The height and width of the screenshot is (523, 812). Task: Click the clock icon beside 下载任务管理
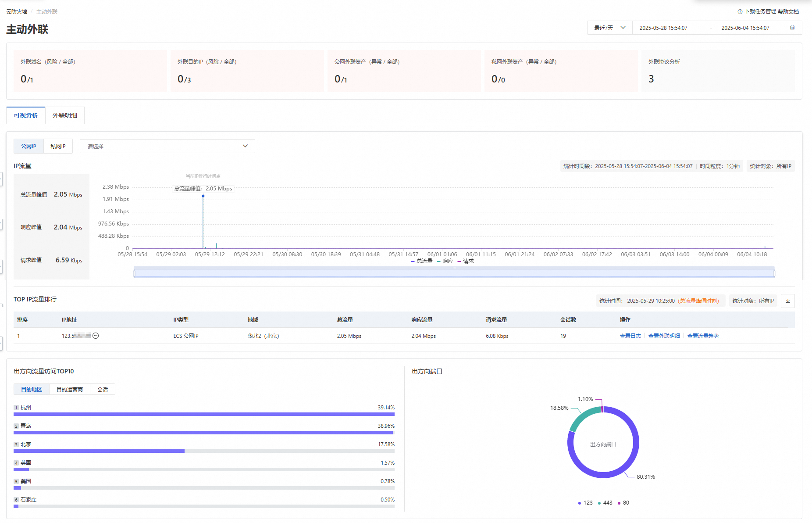click(x=740, y=11)
